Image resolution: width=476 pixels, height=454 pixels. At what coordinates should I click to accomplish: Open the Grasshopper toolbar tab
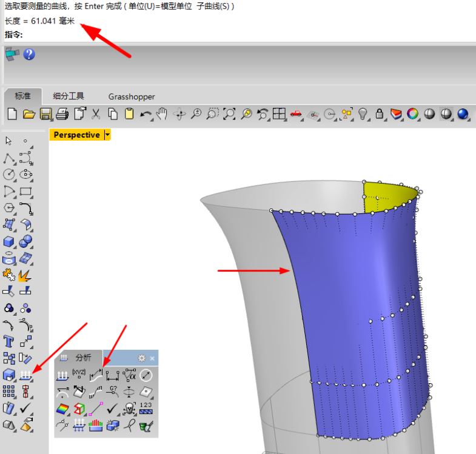tap(132, 96)
